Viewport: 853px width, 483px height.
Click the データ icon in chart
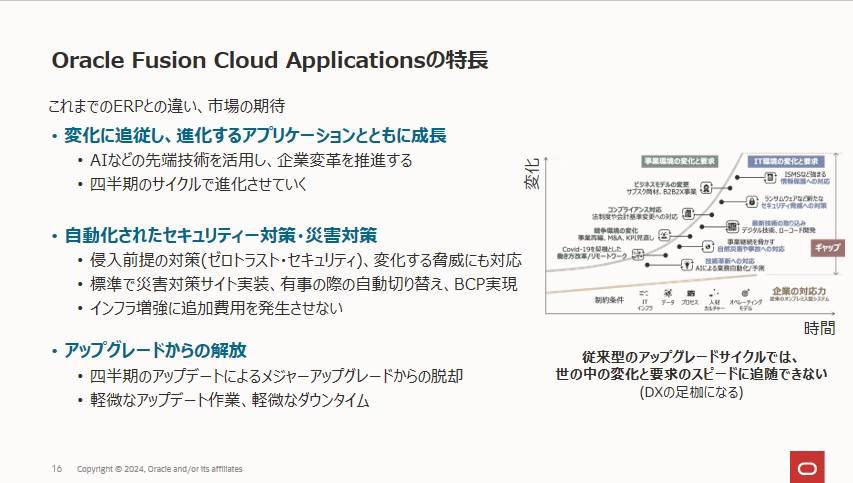tap(668, 293)
